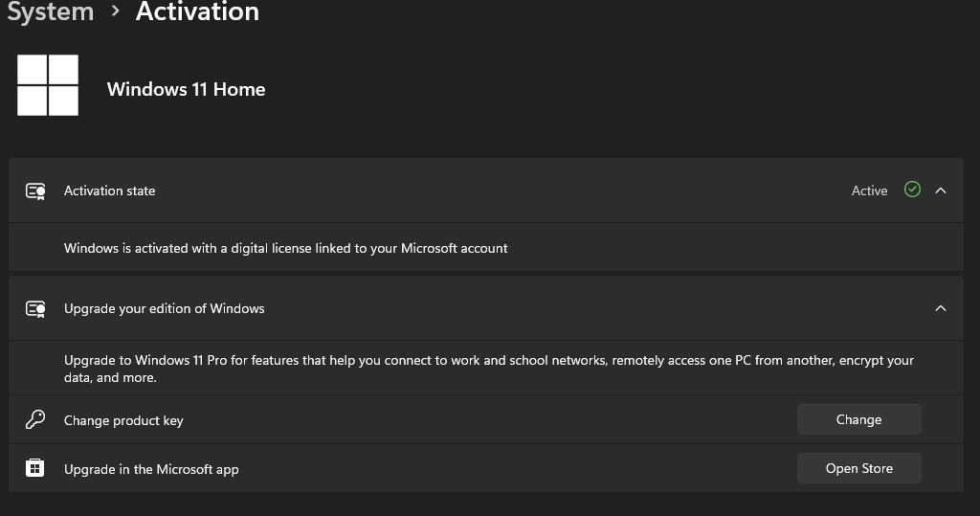Click the Upgrade your edition of Windows label
The width and height of the screenshot is (980, 516).
164,308
